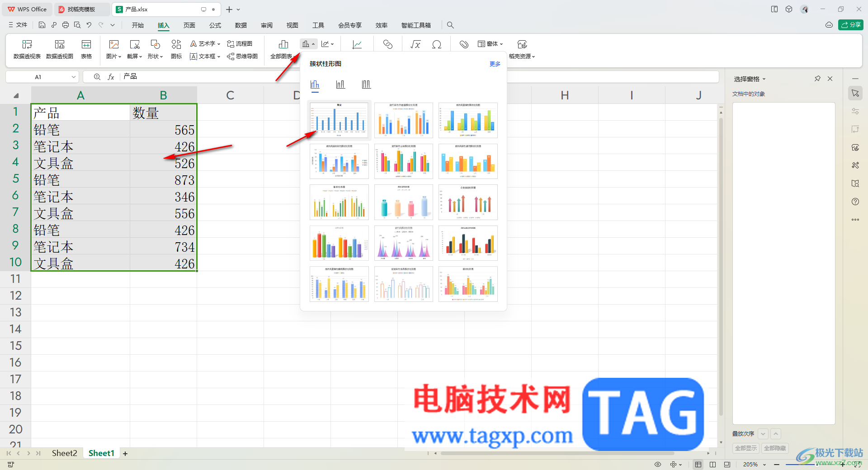Screen dimensions: 868x470
Task: Open the 页面 ribbon tab
Action: (x=189, y=25)
